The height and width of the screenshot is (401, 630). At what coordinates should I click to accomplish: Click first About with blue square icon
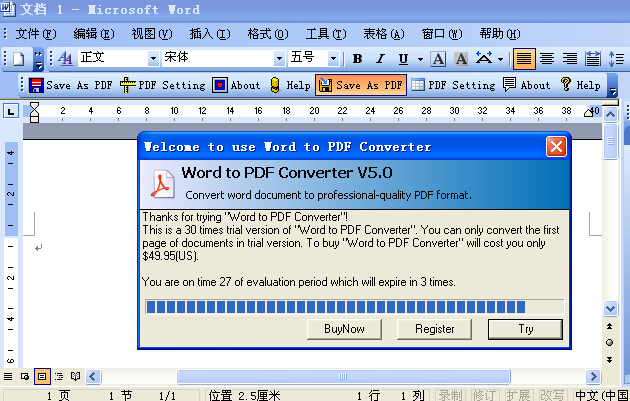click(236, 85)
